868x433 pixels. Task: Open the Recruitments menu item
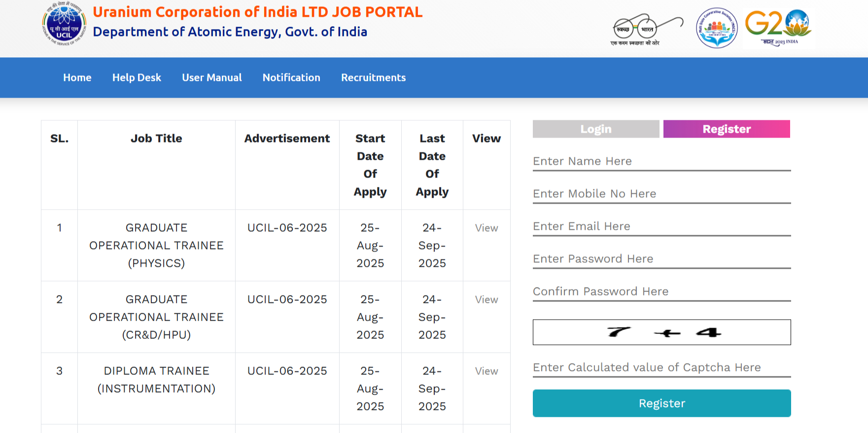point(374,77)
